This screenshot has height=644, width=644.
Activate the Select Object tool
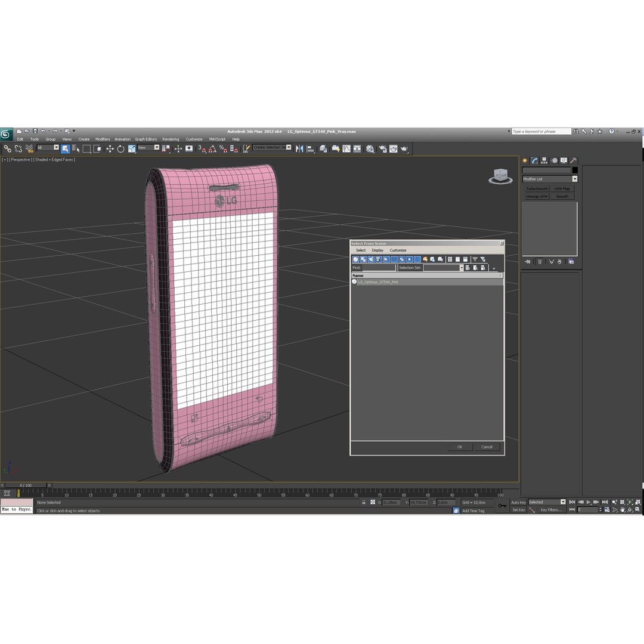[x=66, y=148]
